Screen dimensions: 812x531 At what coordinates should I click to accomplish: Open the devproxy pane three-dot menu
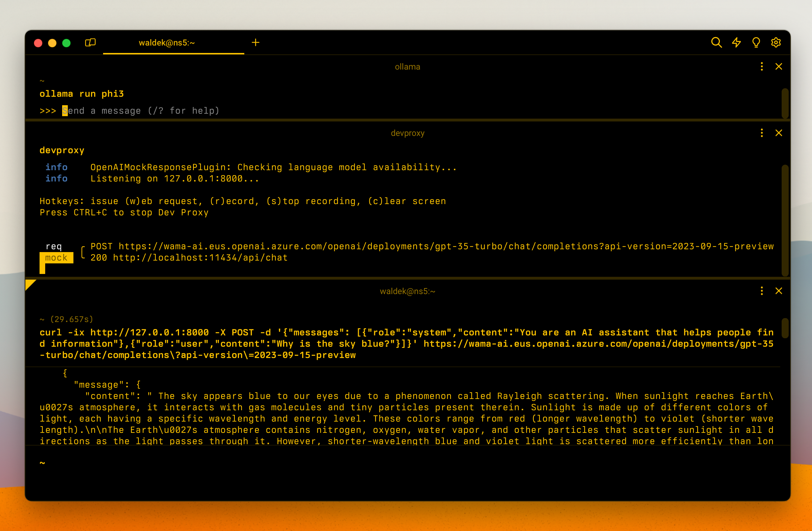(x=762, y=133)
